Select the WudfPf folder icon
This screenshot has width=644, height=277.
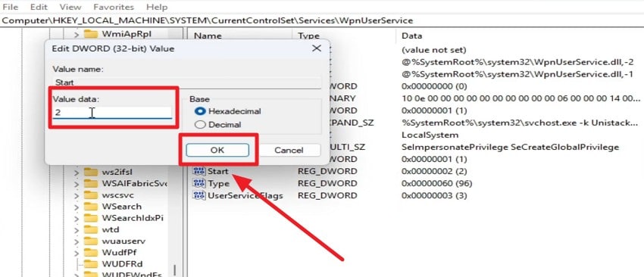[x=91, y=252]
